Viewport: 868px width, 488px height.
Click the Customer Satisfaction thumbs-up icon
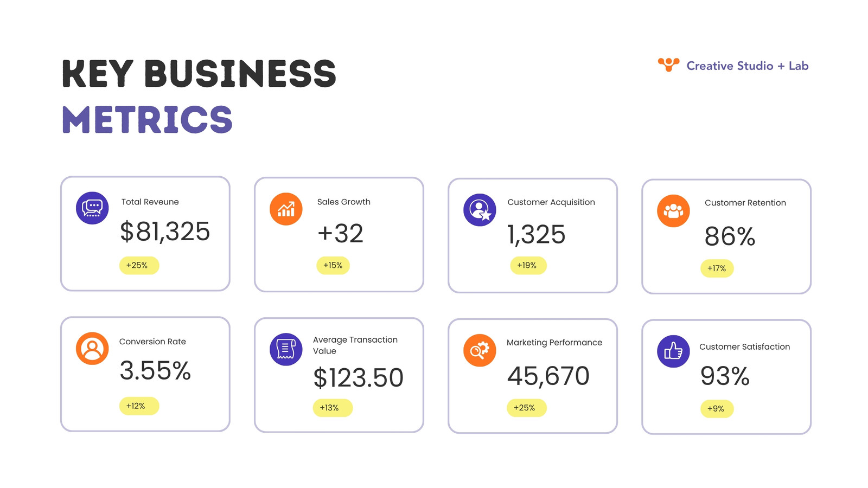[x=673, y=351]
